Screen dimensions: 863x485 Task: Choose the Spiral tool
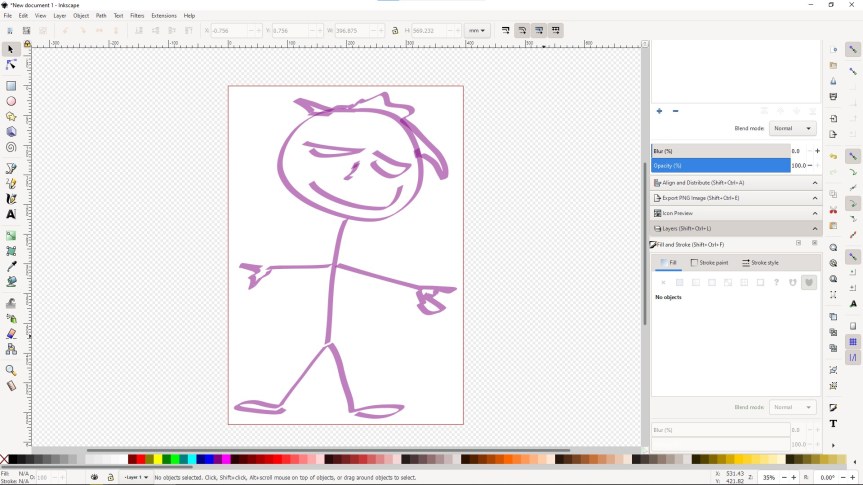(11, 147)
